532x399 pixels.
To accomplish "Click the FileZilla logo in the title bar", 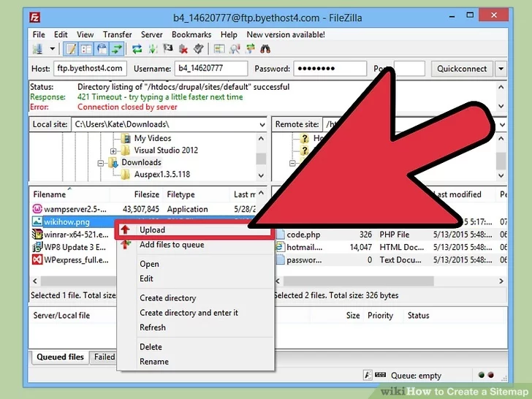I will pyautogui.click(x=35, y=18).
